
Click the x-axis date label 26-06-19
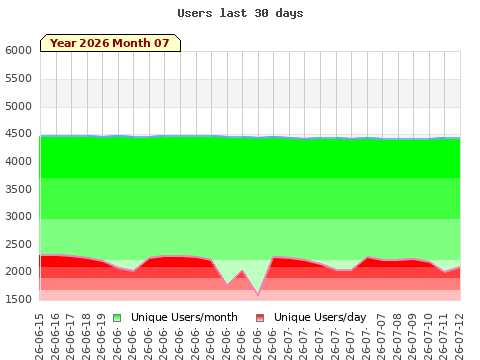tap(101, 337)
